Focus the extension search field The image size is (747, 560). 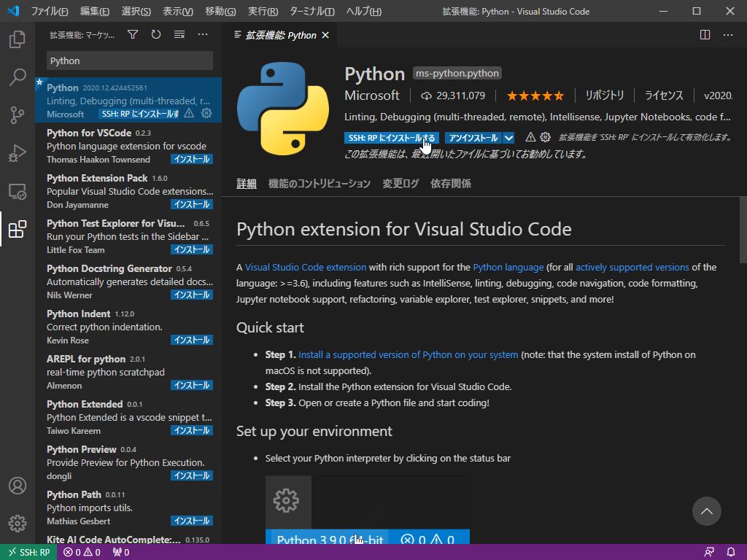click(x=130, y=61)
